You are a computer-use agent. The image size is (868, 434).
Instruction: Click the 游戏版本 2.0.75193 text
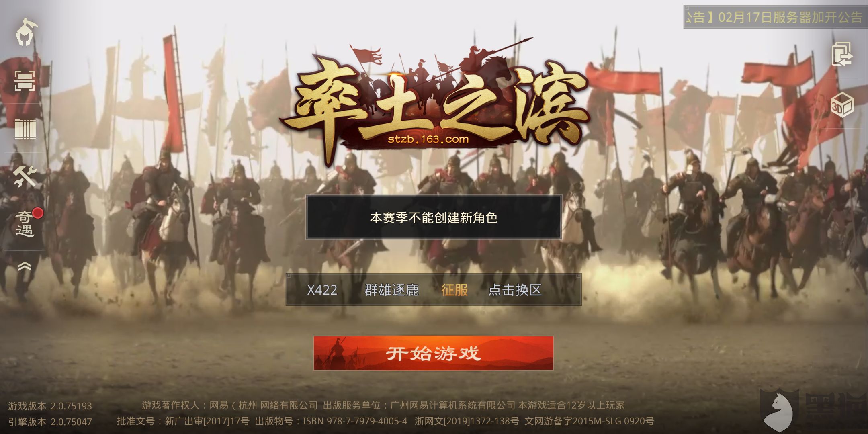(x=50, y=406)
